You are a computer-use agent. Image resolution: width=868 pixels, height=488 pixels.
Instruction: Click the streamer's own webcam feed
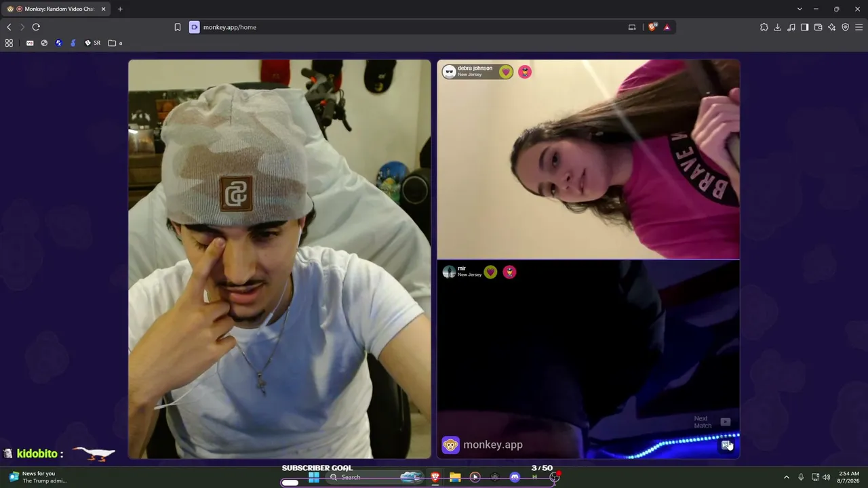pos(279,259)
